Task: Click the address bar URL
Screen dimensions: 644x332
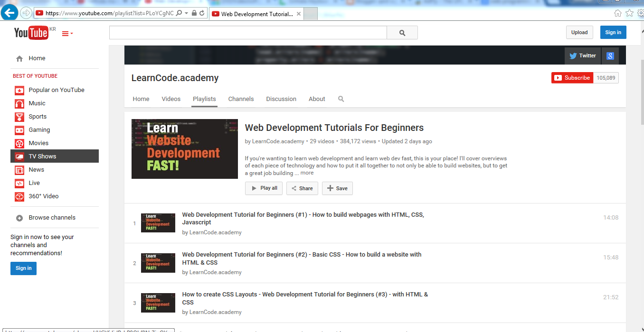Action: click(109, 13)
